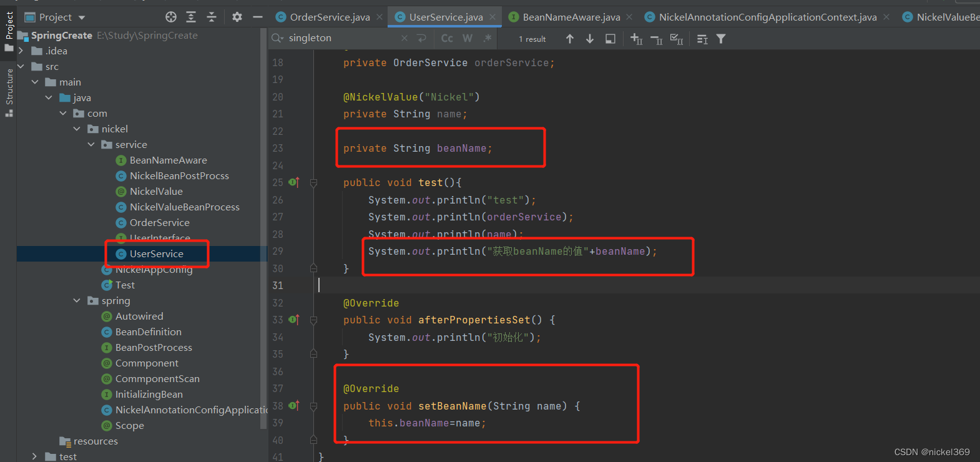Open search results in find window
This screenshot has height=462, width=980.
(x=610, y=39)
